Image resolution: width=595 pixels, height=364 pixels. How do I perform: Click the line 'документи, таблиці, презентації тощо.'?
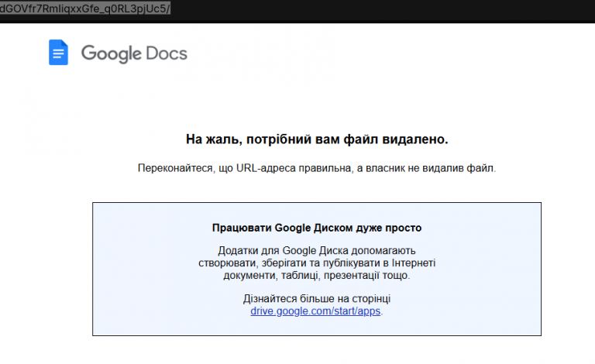317,275
